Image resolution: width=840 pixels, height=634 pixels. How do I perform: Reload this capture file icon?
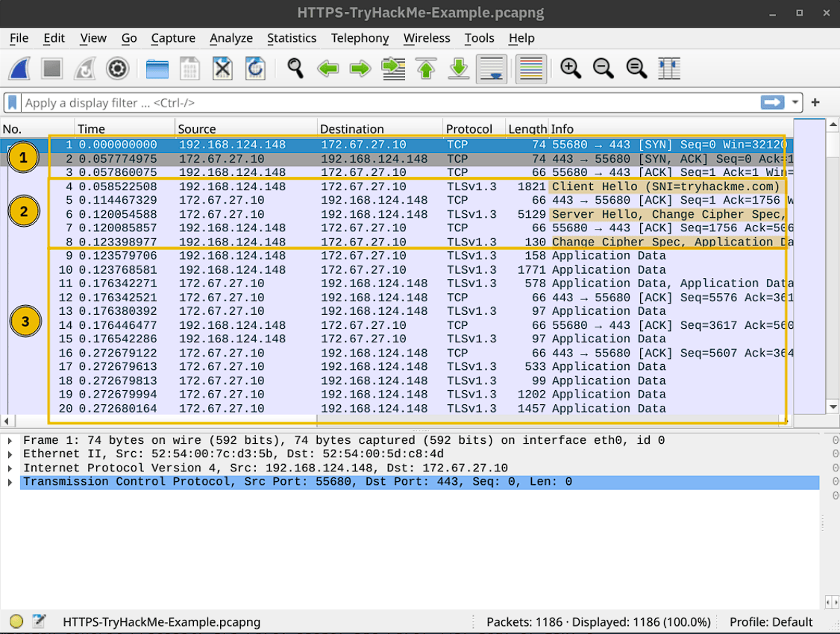click(x=255, y=69)
